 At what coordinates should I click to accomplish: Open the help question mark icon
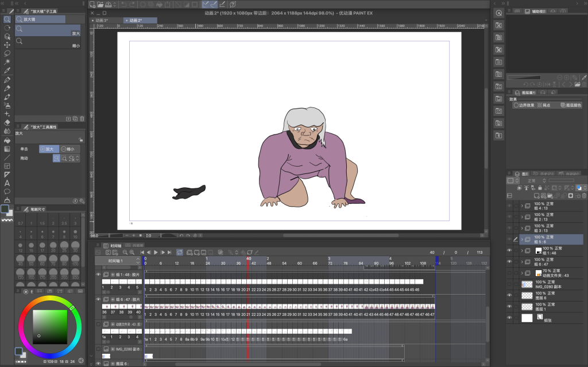tap(233, 5)
